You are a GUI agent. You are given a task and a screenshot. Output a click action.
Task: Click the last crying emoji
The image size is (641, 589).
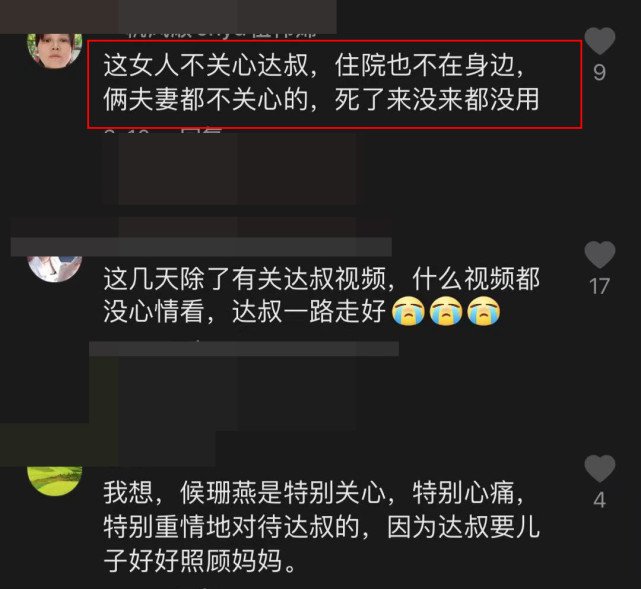click(x=484, y=311)
